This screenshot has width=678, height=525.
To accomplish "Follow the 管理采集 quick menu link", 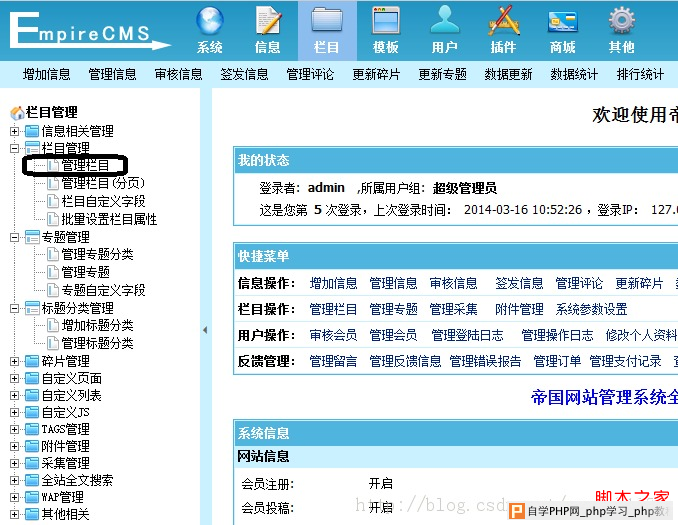I will 454,309.
